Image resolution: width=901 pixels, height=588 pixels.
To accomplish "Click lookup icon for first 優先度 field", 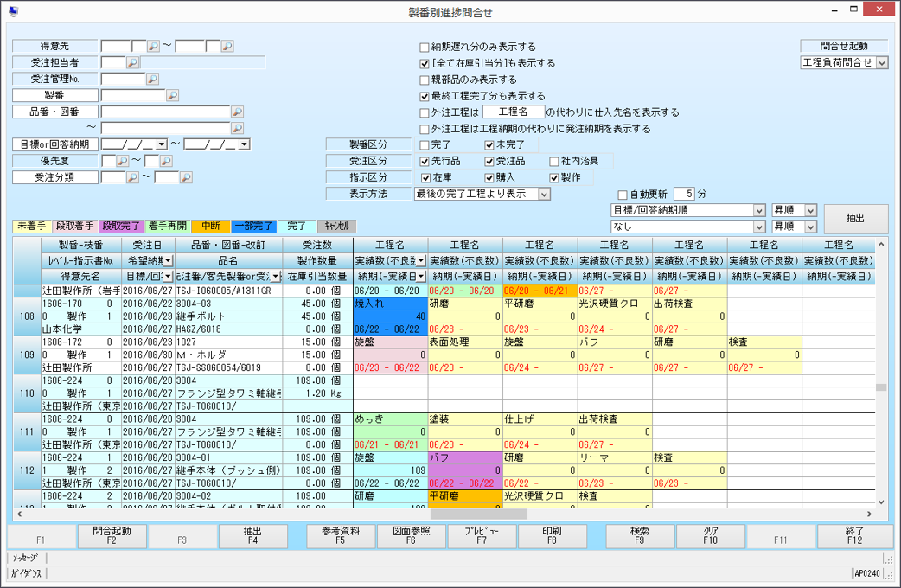I will (x=122, y=161).
